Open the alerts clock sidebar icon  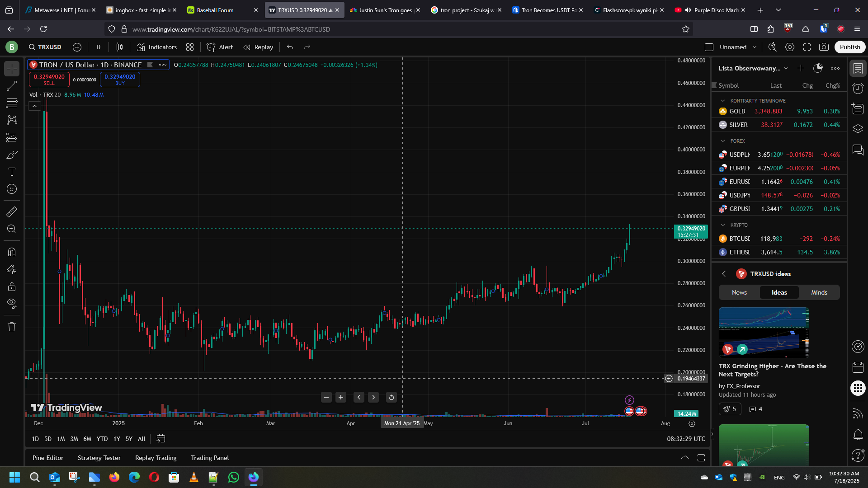(858, 89)
